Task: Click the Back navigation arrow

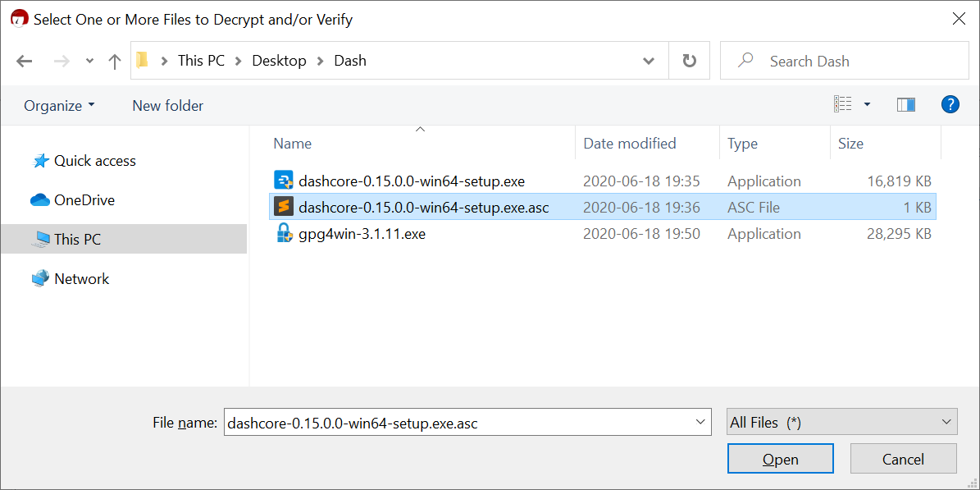Action: pyautogui.click(x=24, y=61)
